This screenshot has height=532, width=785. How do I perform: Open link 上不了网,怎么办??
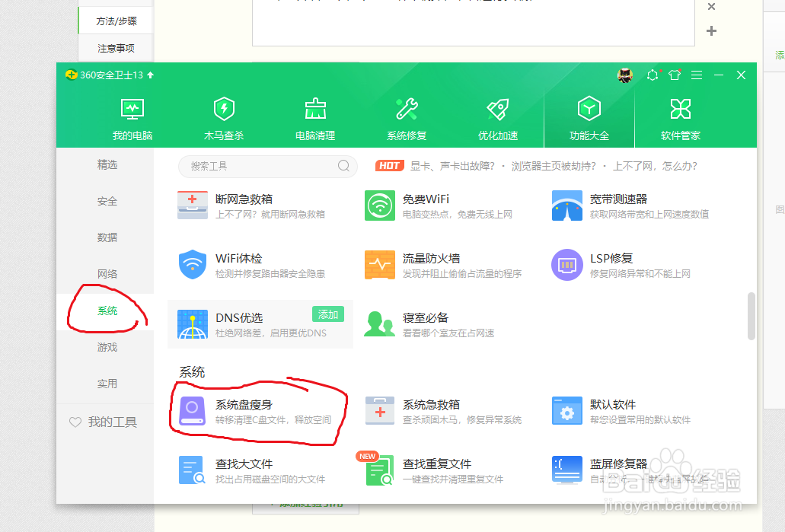point(655,166)
